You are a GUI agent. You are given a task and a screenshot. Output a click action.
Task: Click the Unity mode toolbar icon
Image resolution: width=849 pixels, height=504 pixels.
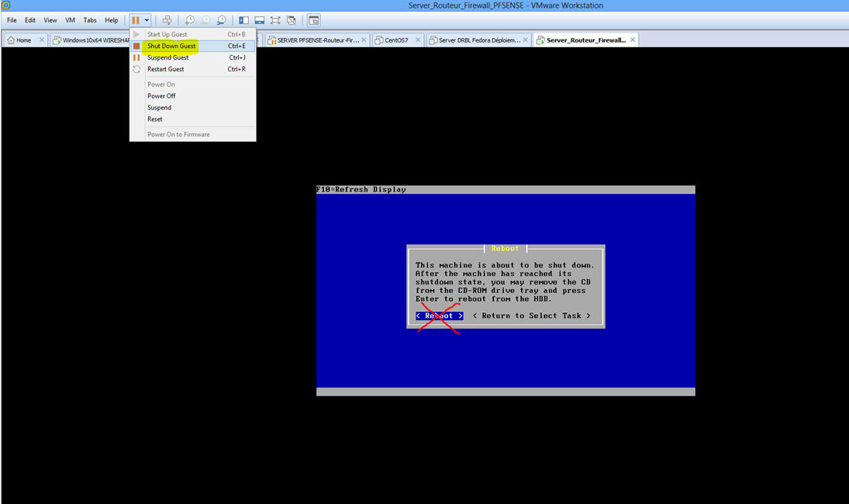pos(292,20)
